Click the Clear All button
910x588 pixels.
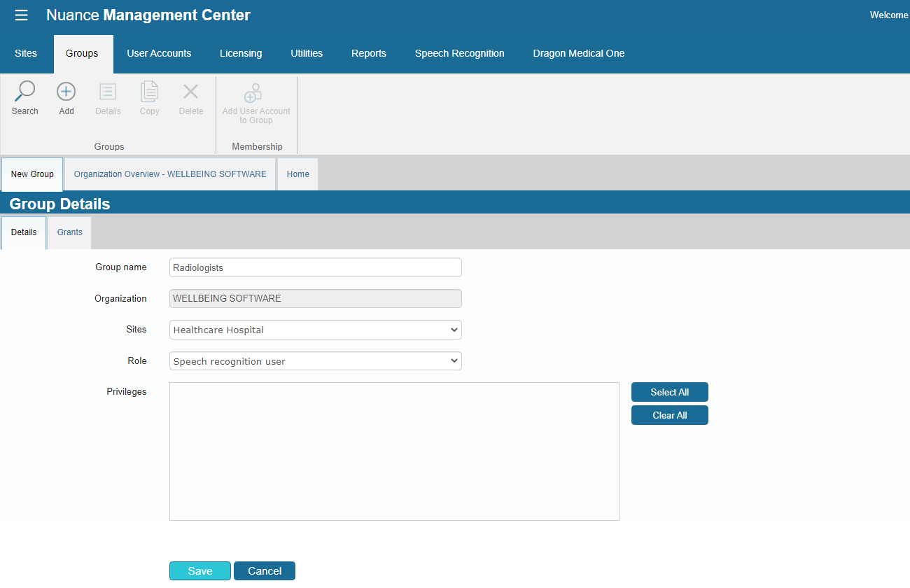[670, 415]
